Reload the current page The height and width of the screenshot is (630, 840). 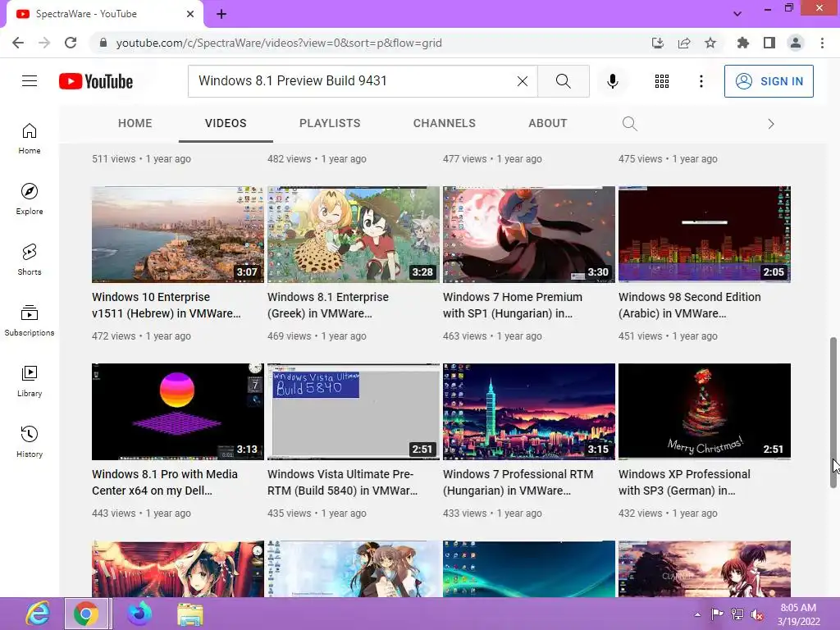(71, 43)
